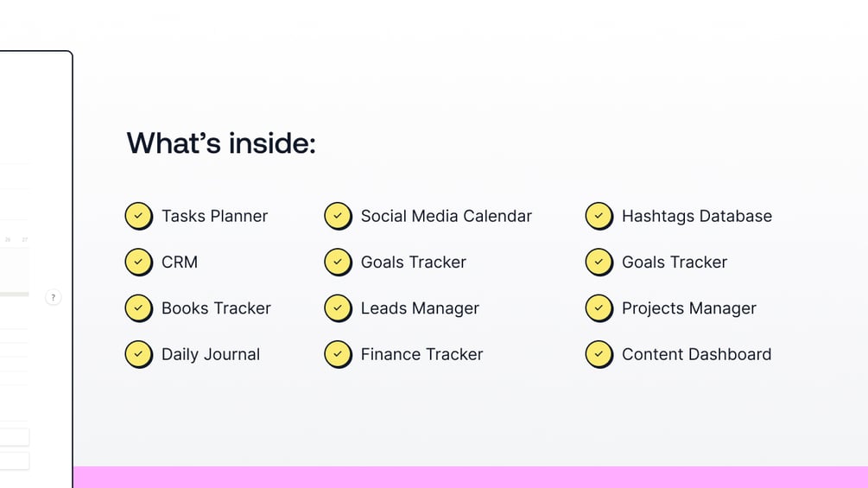Click the What's inside heading
This screenshot has width=868, height=488.
click(x=221, y=143)
